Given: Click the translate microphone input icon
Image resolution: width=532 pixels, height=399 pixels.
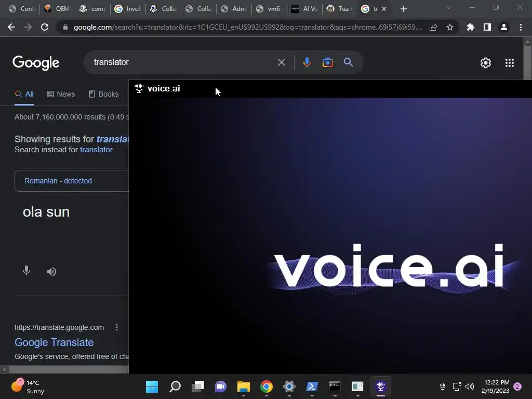Looking at the screenshot, I should pos(26,271).
